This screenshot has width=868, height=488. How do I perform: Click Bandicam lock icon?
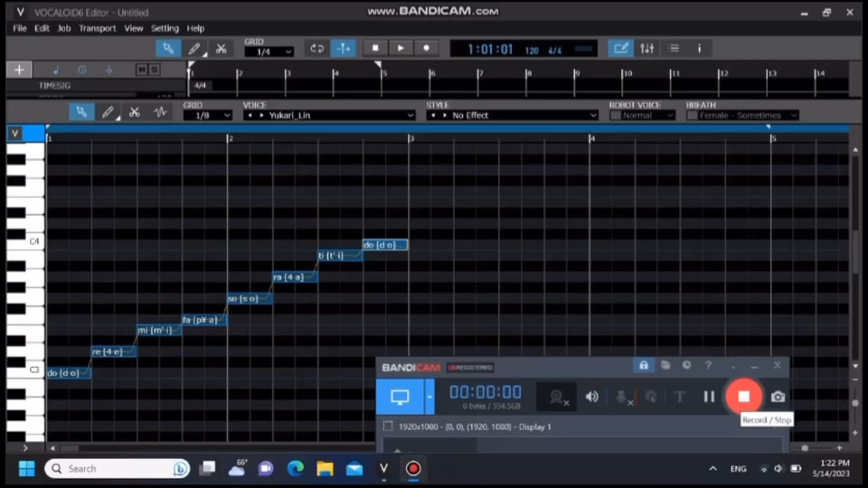[x=643, y=365]
